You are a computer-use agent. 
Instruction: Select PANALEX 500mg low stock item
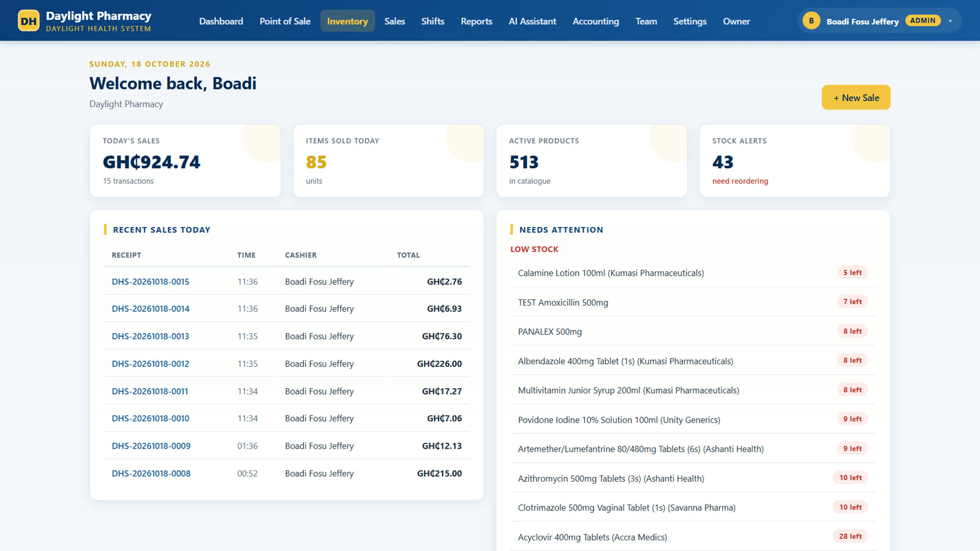(x=693, y=331)
